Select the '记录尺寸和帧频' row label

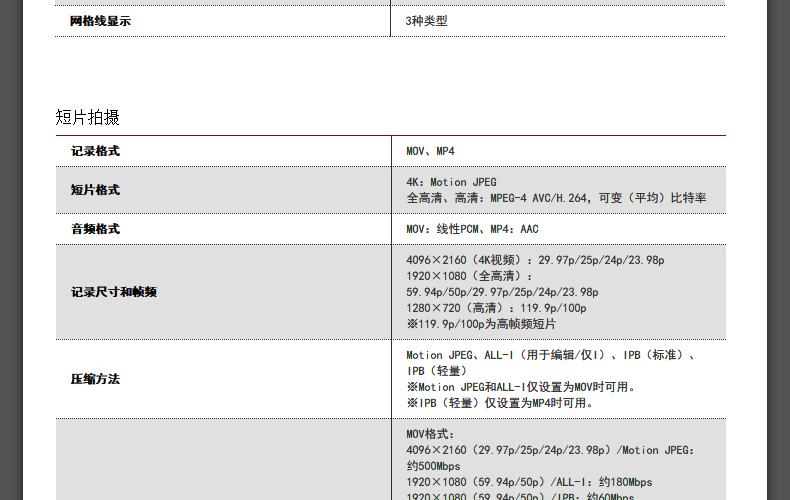pos(114,292)
